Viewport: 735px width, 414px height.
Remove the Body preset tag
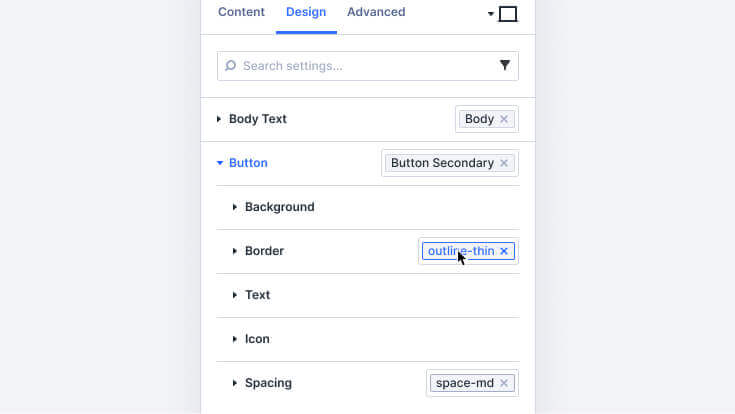coord(504,119)
